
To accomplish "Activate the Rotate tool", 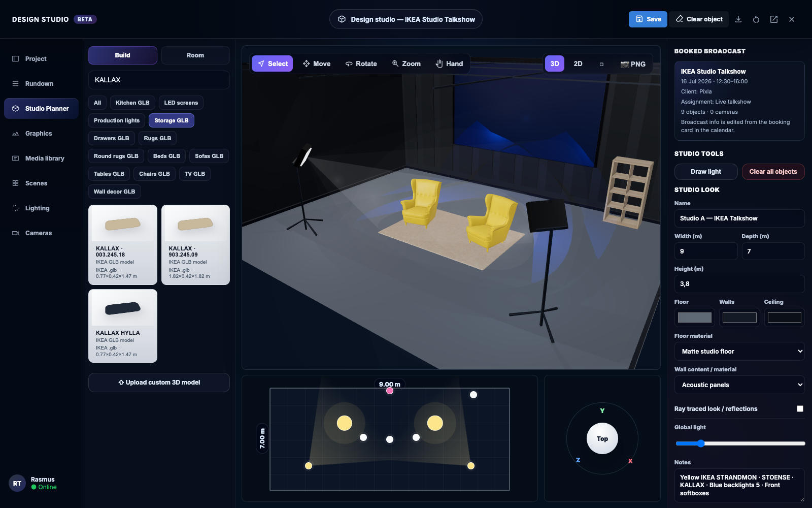I will (361, 63).
